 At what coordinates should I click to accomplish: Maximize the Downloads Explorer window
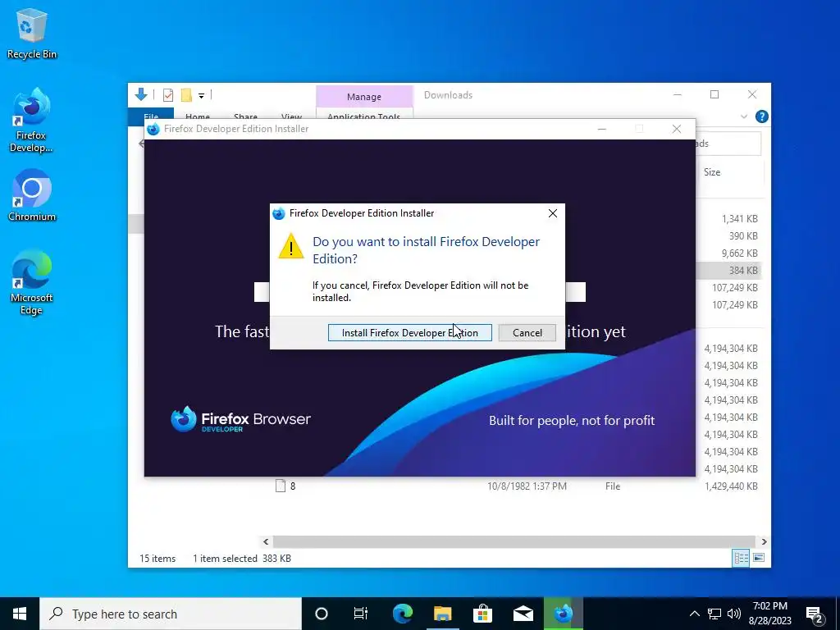(714, 95)
